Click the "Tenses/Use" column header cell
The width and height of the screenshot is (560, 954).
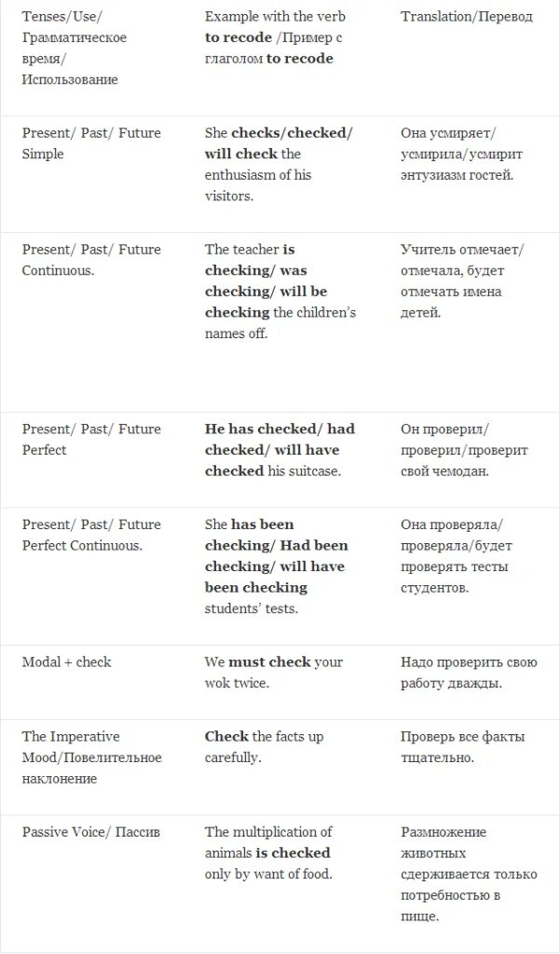coord(75,48)
